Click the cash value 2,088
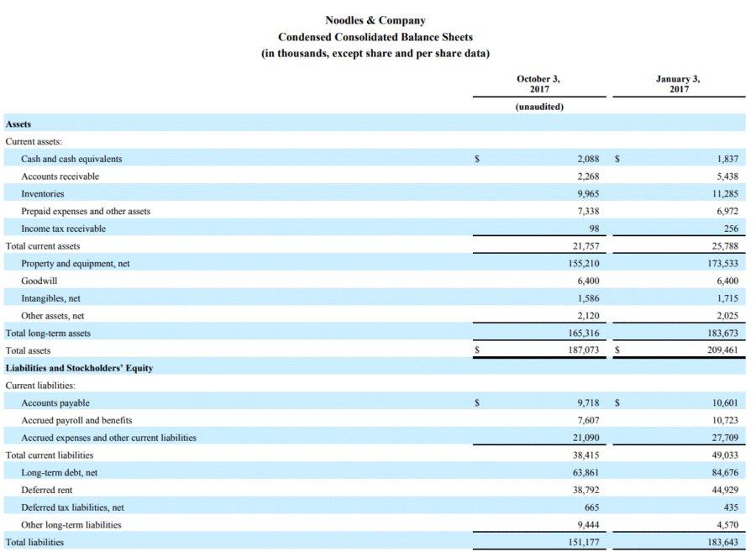This screenshot has height=557, width=756. pos(588,159)
